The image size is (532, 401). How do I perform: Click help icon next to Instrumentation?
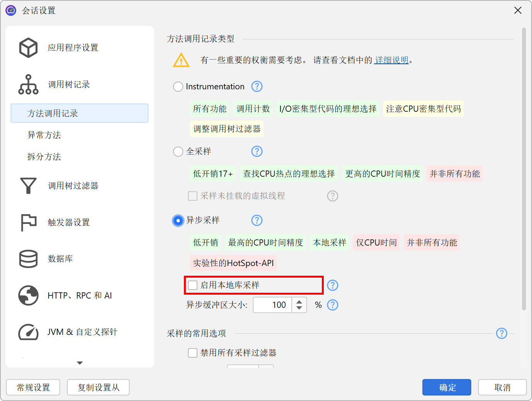257,86
